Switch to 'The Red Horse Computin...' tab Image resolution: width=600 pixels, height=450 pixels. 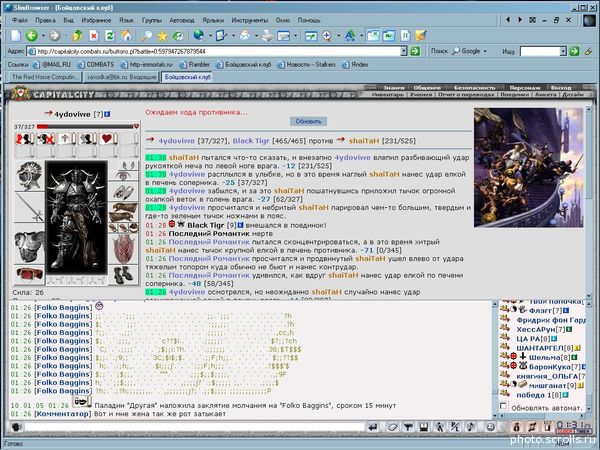point(42,76)
